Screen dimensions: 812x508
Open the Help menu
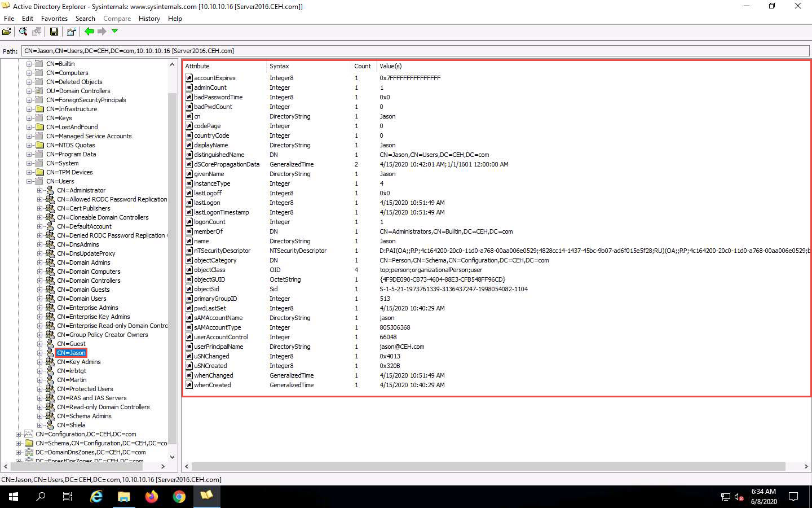click(x=175, y=19)
